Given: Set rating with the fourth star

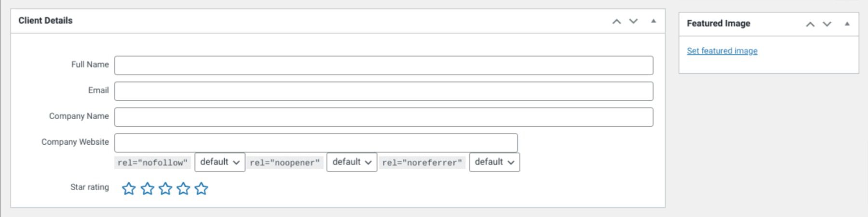Looking at the screenshot, I should point(183,189).
